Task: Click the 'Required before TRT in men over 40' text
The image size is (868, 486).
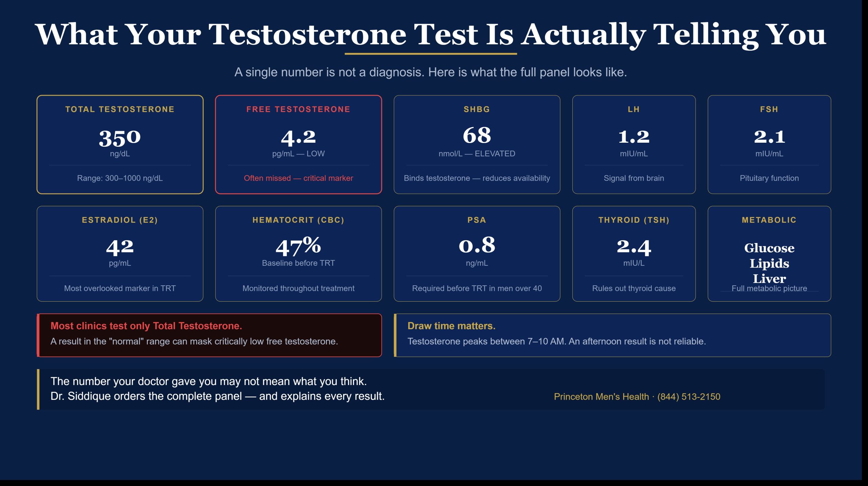Action: tap(477, 288)
